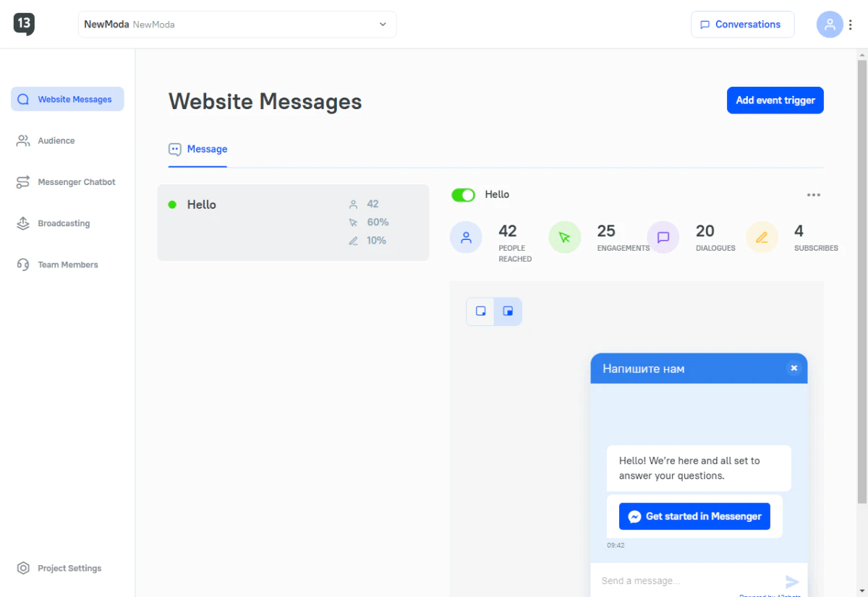Open the user profile avatar

pyautogui.click(x=830, y=25)
